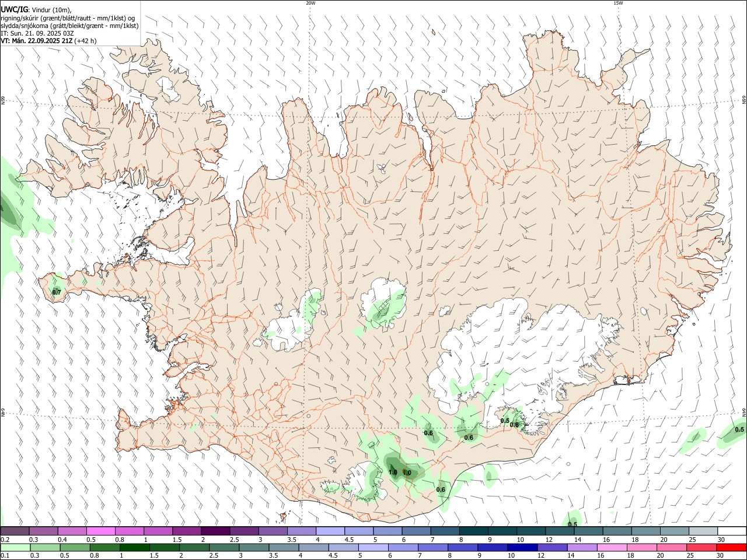Select top-row legend swatch labeled 0.2
The image size is (747, 560).
pos(15,531)
